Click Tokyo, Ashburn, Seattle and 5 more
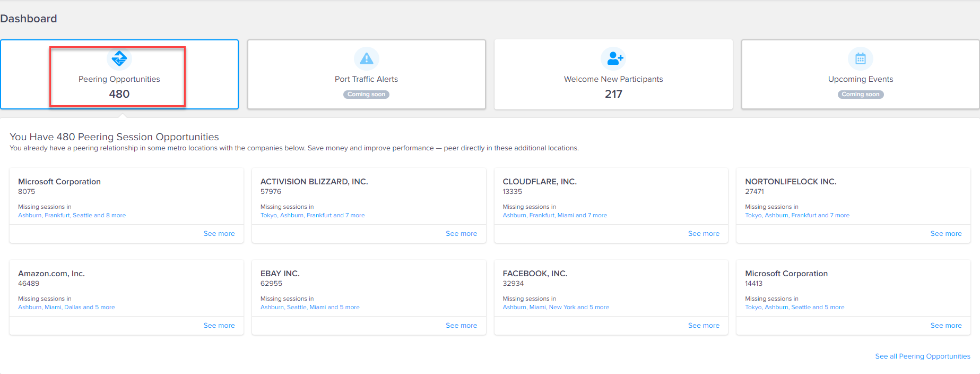 coord(794,308)
